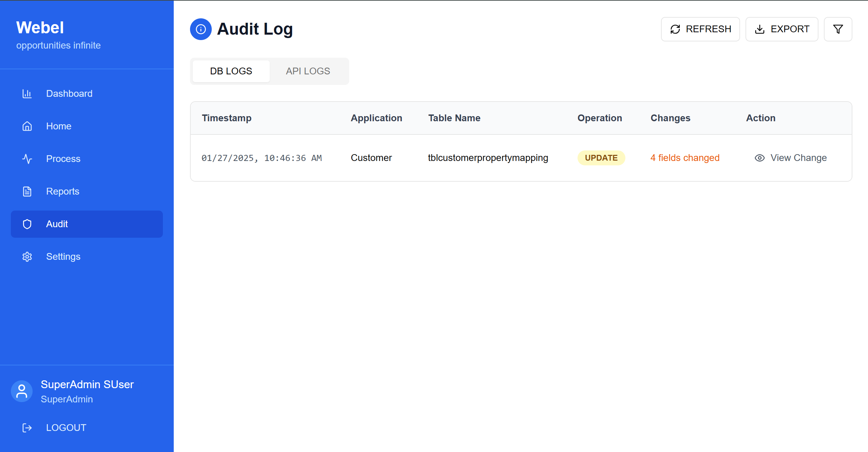868x452 pixels.
Task: Click the info icon beside Audit Log
Action: coord(201,29)
